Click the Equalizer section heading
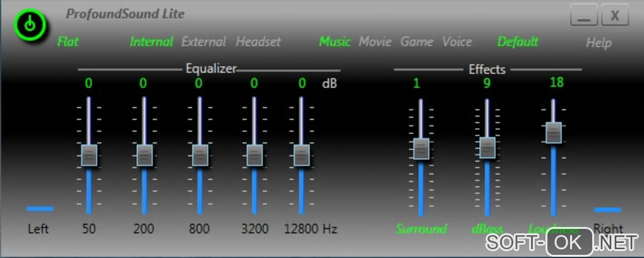 point(211,68)
